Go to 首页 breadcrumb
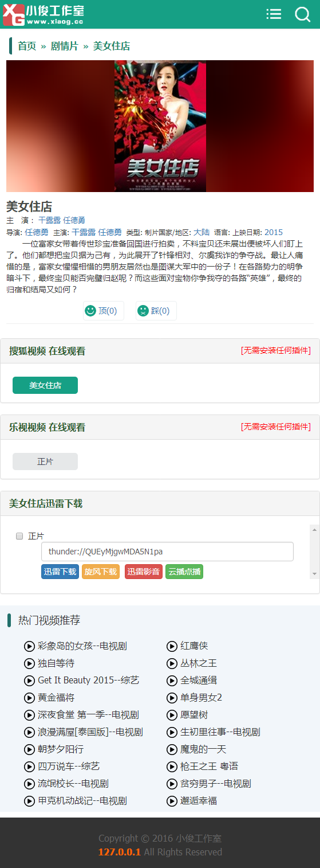Viewport: 320px width, 868px height. click(27, 46)
